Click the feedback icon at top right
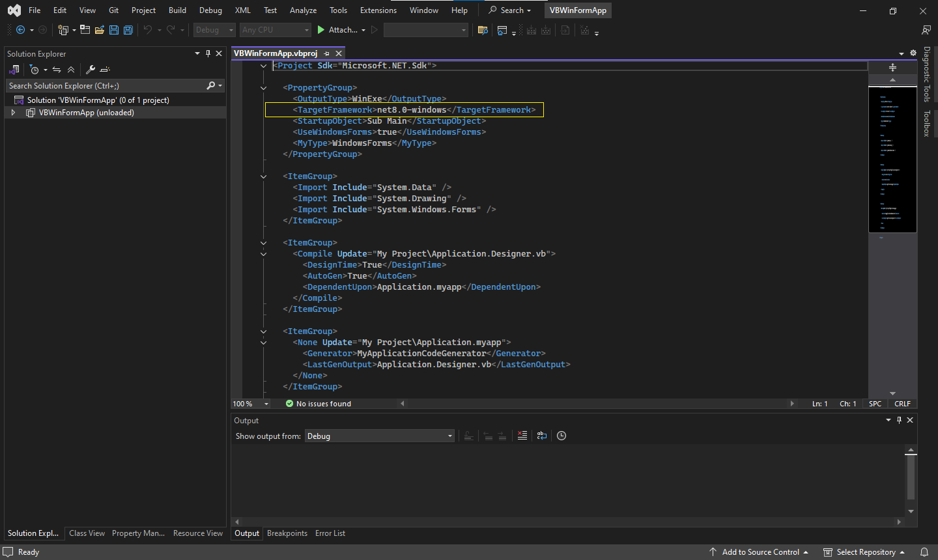 pyautogui.click(x=926, y=30)
